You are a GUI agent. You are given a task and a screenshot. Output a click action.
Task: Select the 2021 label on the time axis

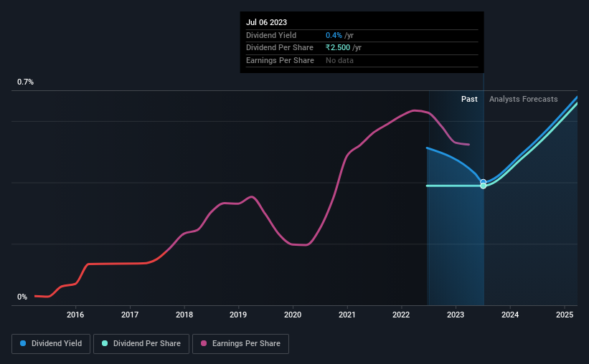[347, 315]
